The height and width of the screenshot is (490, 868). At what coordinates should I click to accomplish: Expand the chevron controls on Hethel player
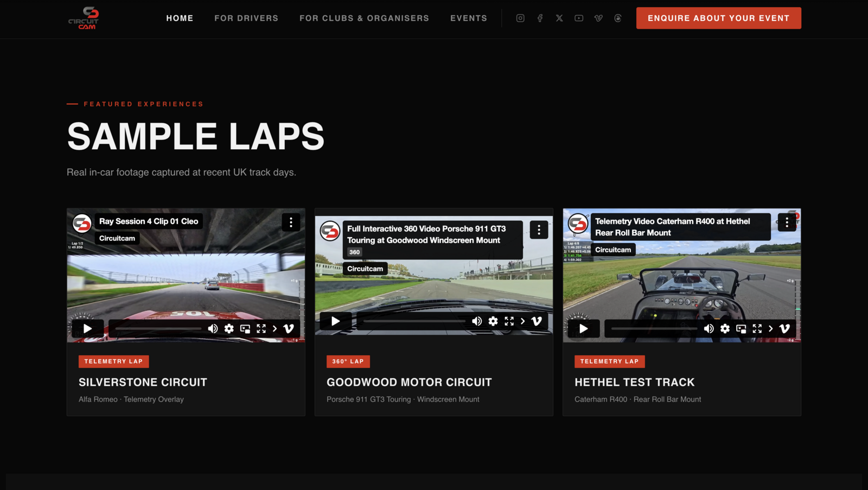click(770, 328)
